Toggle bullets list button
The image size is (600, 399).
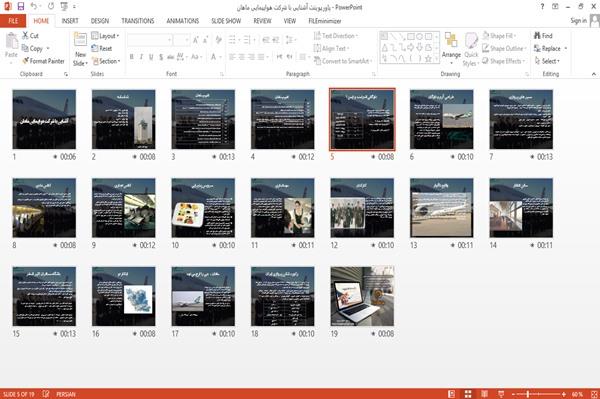(x=232, y=40)
